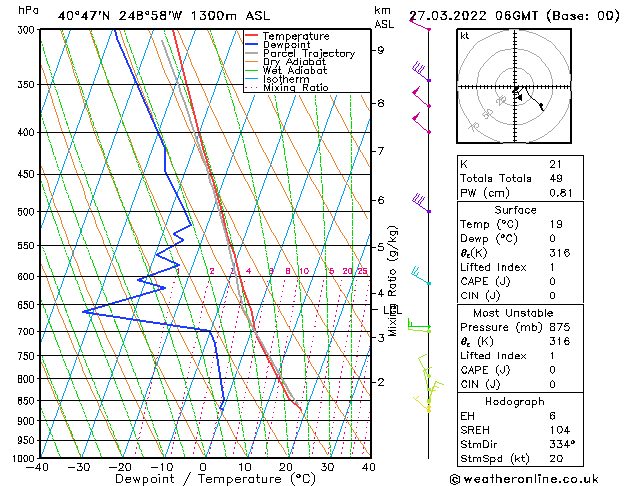Click the Surface 'Lifted Index' label

pos(493,267)
